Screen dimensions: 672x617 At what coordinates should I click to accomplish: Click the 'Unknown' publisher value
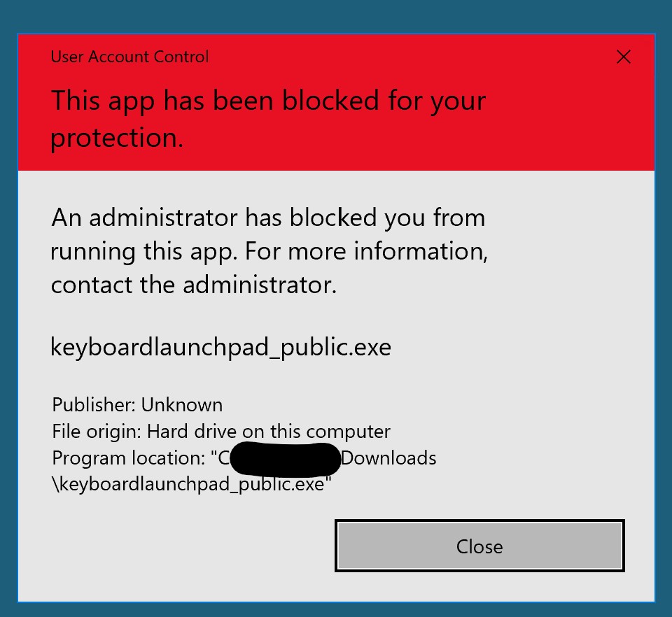(x=182, y=405)
